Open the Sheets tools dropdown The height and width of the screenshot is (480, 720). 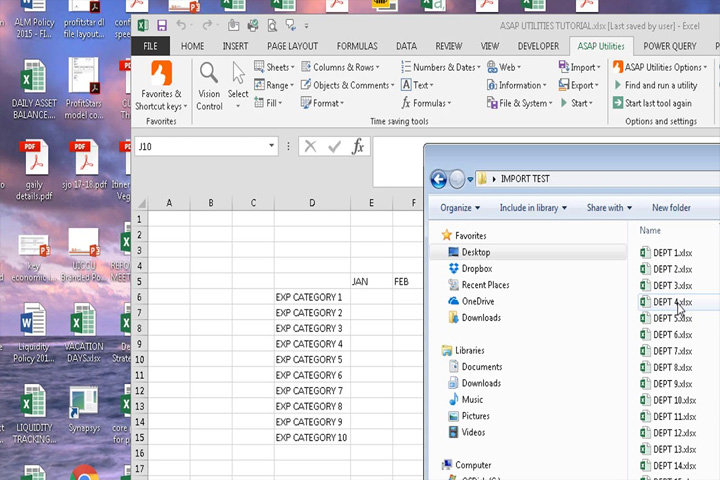tap(274, 67)
